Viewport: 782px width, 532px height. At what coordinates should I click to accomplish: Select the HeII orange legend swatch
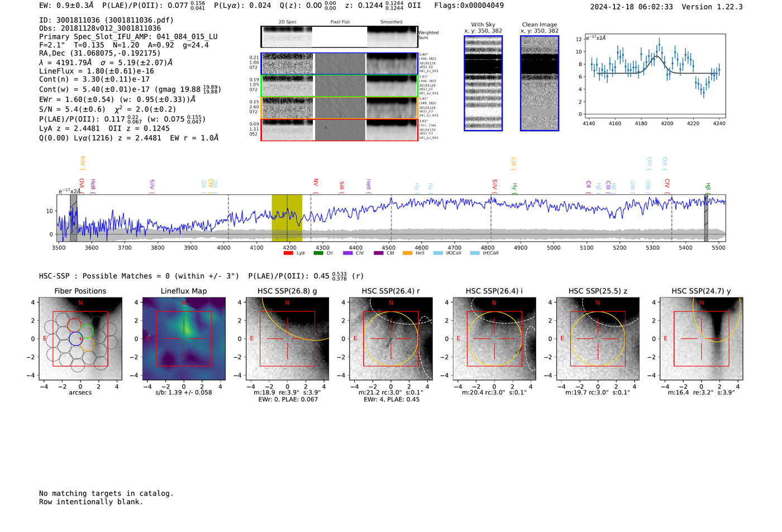pos(408,253)
